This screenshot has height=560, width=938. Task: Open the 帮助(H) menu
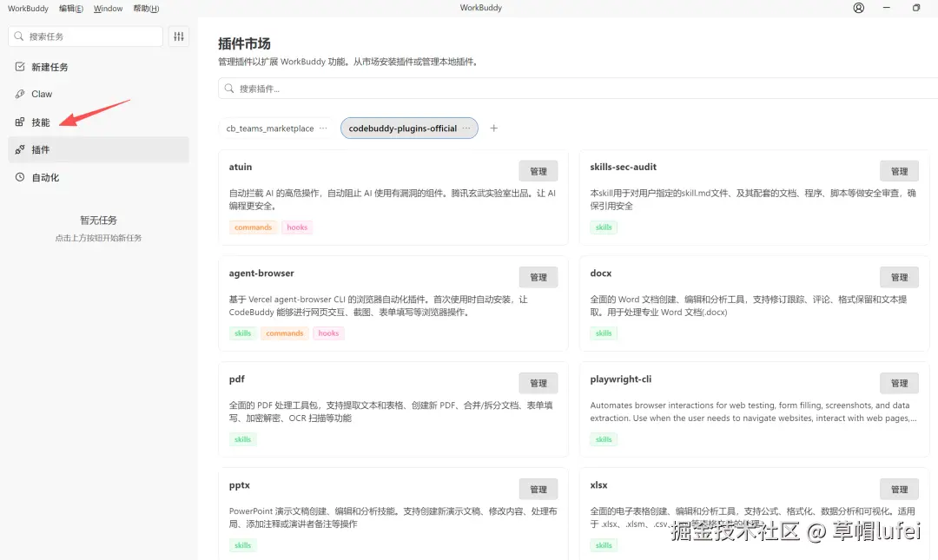[146, 9]
